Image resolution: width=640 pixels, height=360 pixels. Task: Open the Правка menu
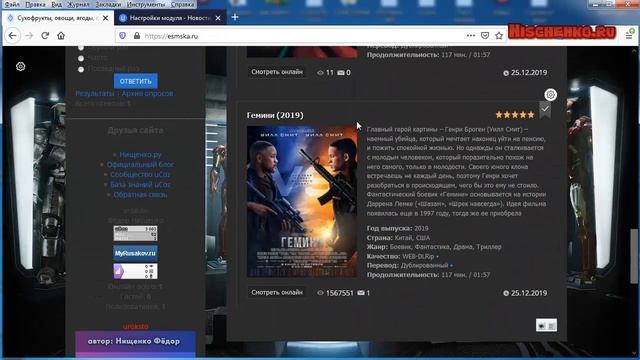(x=36, y=4)
